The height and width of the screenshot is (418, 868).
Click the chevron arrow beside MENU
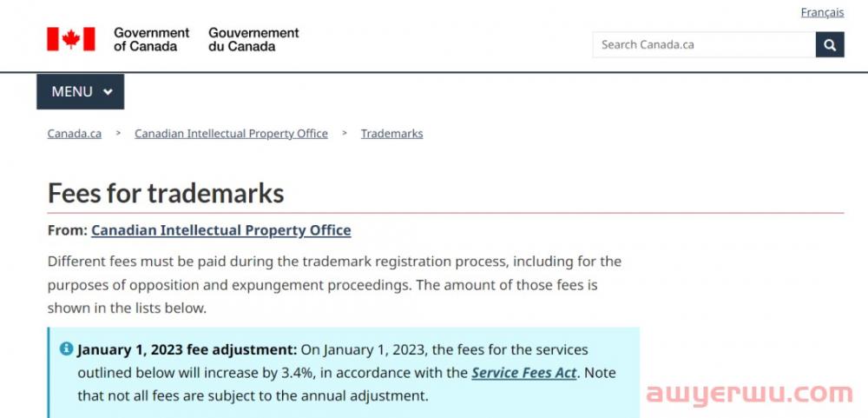108,91
